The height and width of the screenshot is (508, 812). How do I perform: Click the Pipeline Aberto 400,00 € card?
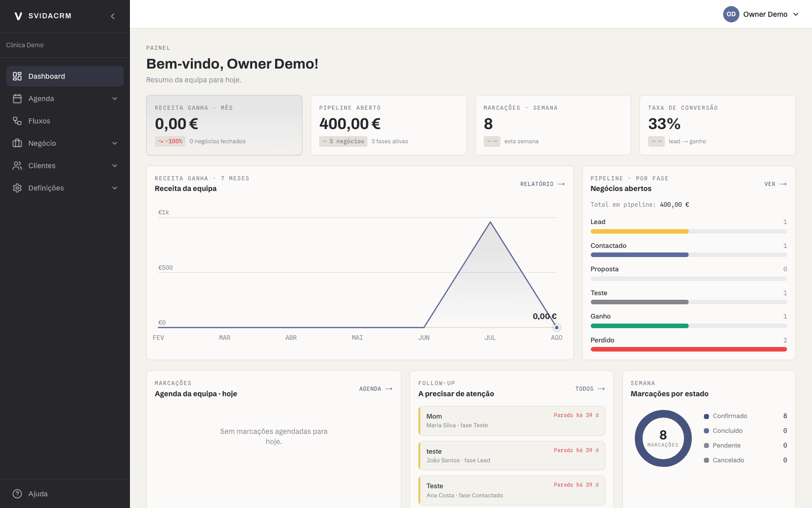389,125
